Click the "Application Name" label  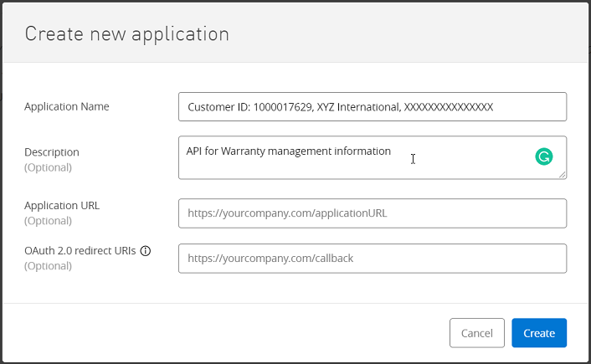pos(67,106)
